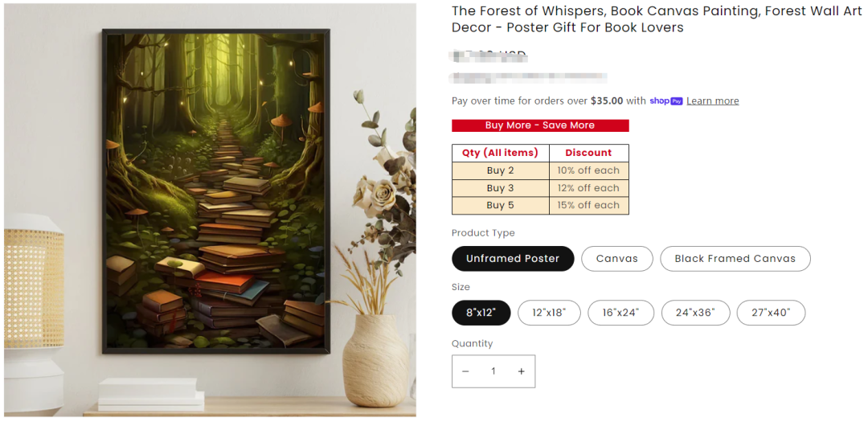The width and height of the screenshot is (868, 422).
Task: Open the Learn more link
Action: coord(712,100)
